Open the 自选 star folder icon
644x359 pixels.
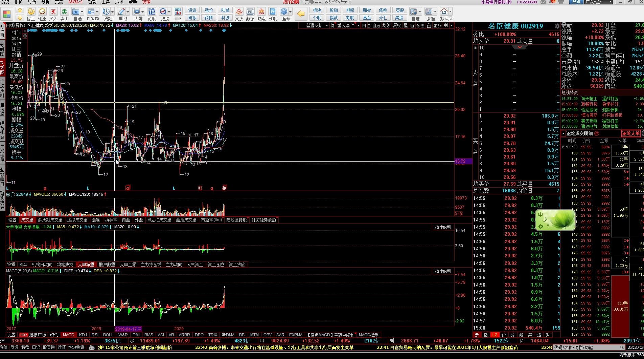[75, 12]
